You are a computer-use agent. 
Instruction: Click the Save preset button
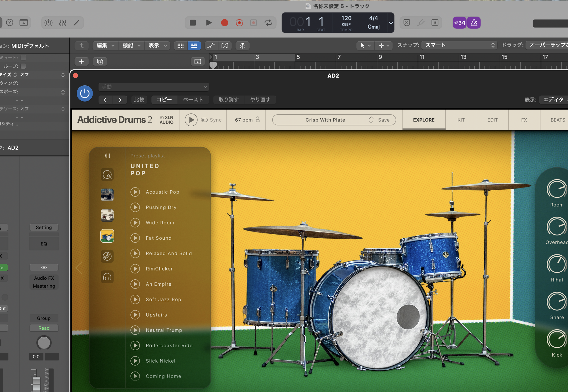(384, 120)
